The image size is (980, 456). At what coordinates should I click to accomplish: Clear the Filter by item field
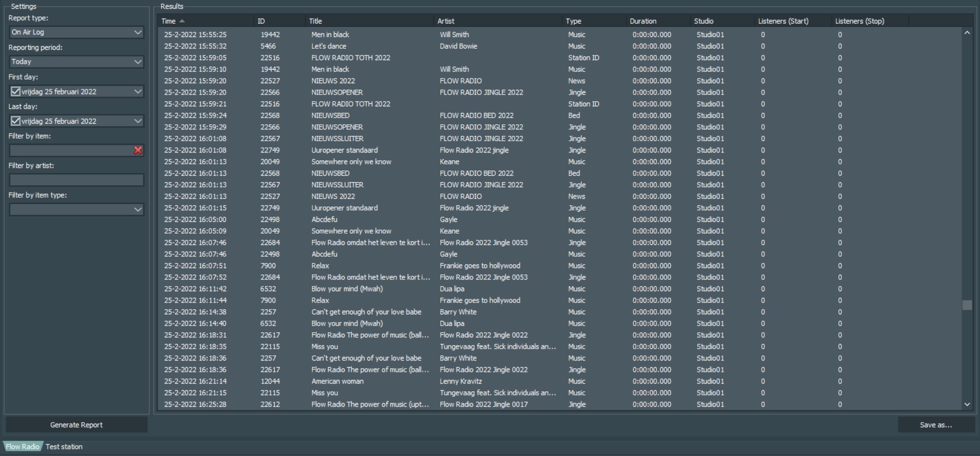pos(138,150)
